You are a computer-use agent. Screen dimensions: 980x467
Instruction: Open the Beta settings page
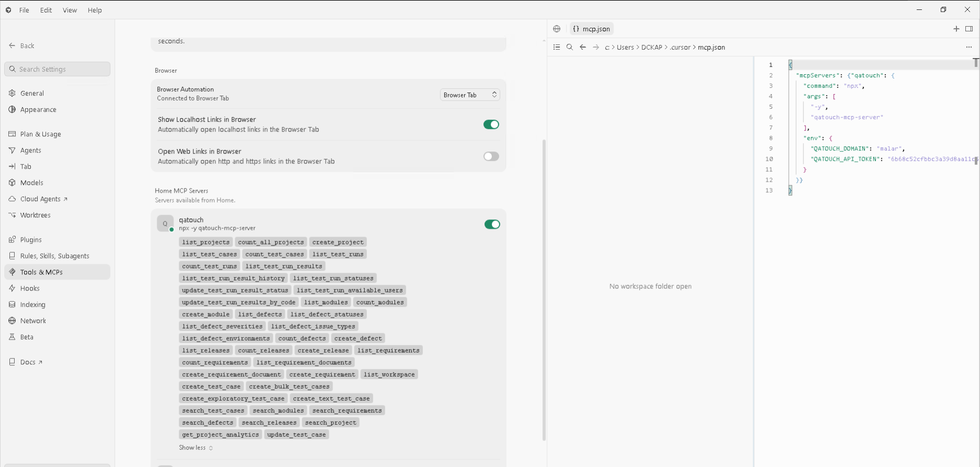point(57,336)
